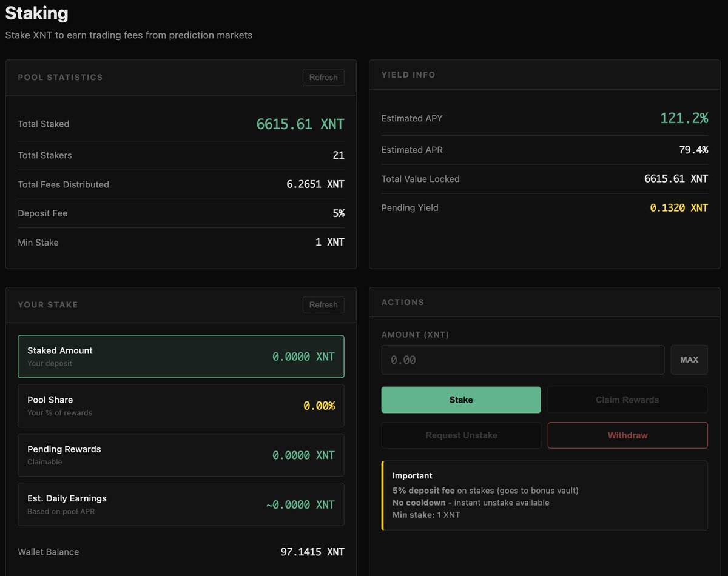The image size is (728, 576).
Task: Click the Staking page heading
Action: click(36, 13)
